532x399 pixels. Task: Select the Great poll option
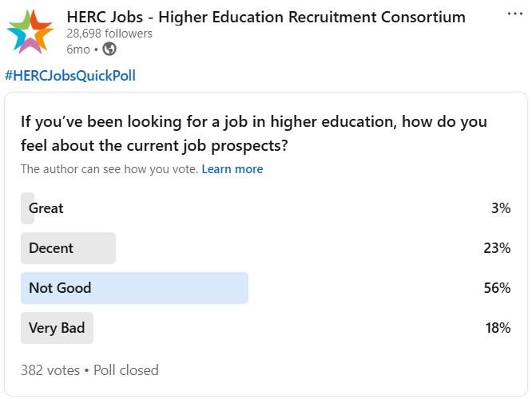(46, 208)
